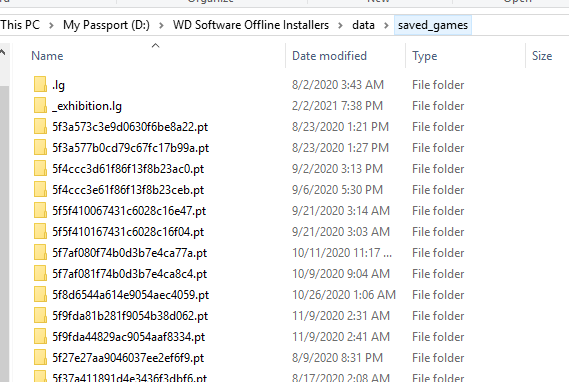The image size is (569, 382).
Task: Select 5f5f410167431c6028c16f04.pt folder name
Action: coord(128,232)
